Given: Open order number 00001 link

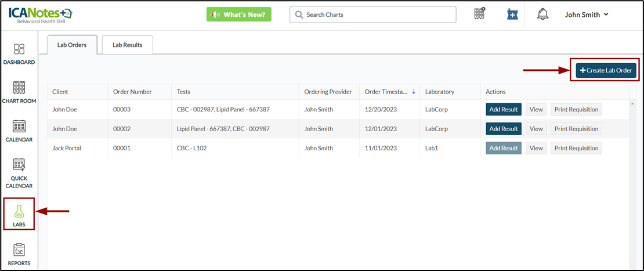Looking at the screenshot, I should pos(122,148).
